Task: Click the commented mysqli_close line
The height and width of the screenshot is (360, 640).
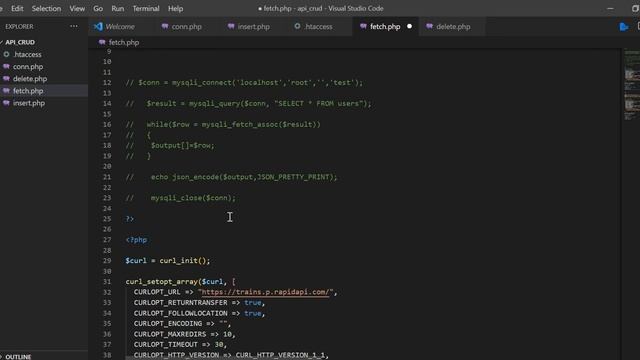Action: pyautogui.click(x=180, y=198)
